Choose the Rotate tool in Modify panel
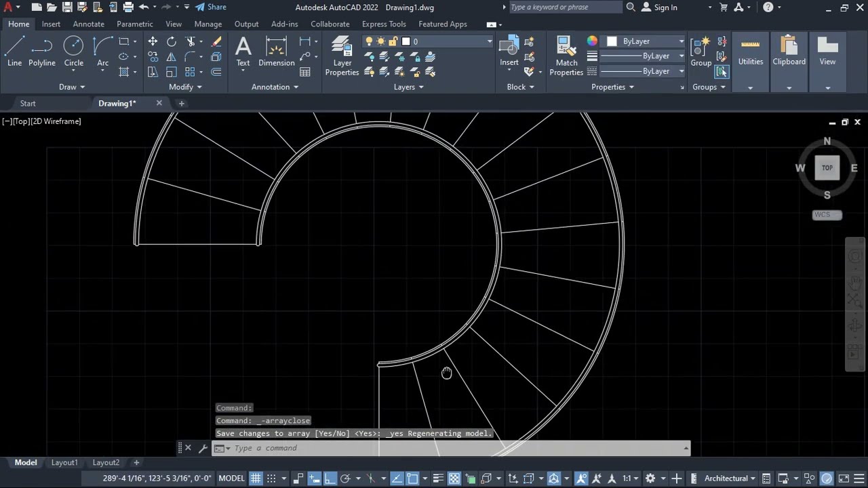 pos(172,41)
